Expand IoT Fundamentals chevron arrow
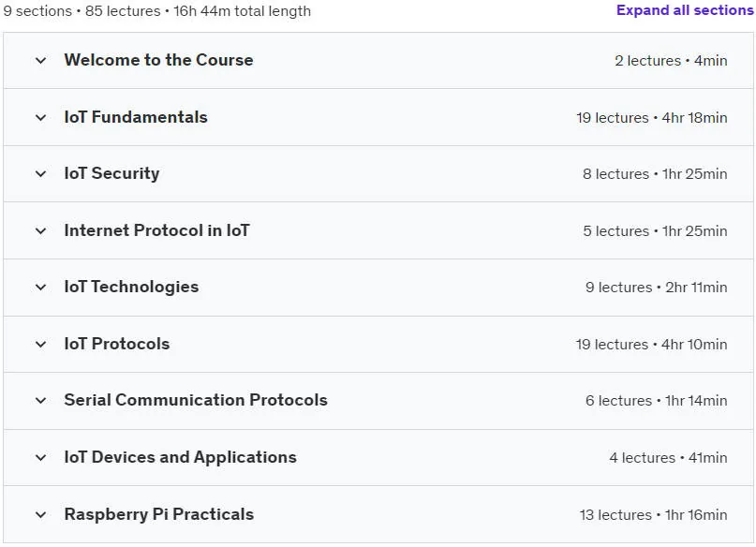Screen dimensions: 756x547 [x=41, y=118]
